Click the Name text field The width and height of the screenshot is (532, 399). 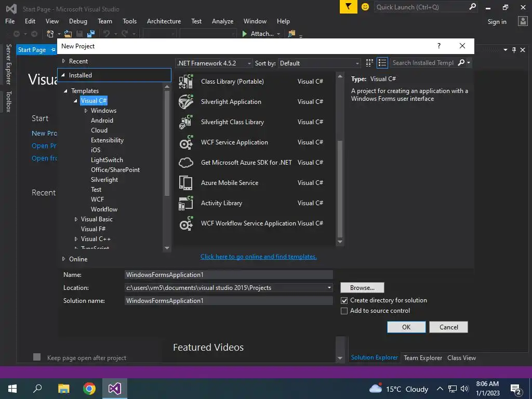point(229,275)
